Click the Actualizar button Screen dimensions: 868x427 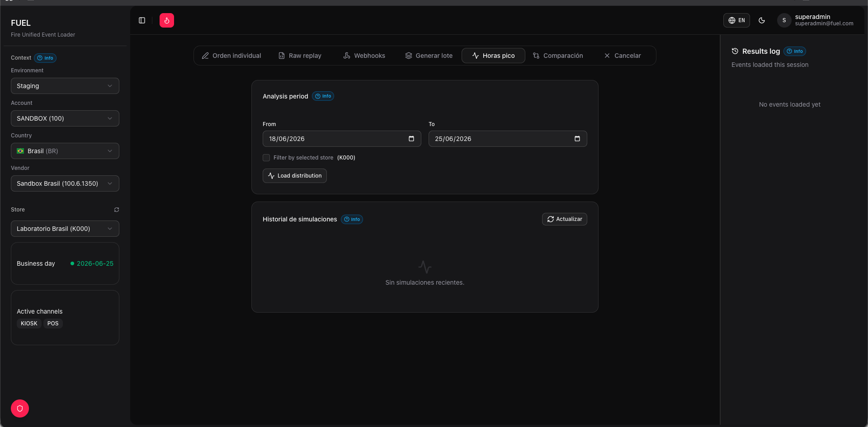pos(565,219)
